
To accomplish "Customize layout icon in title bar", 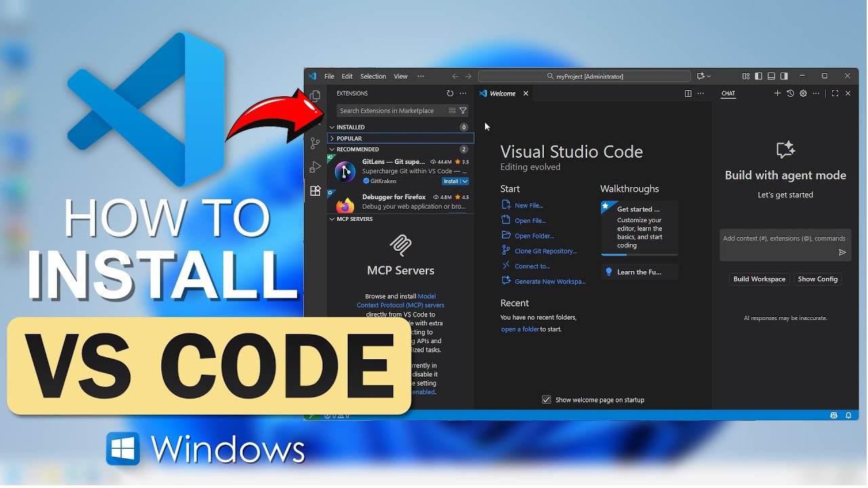I will (x=746, y=77).
